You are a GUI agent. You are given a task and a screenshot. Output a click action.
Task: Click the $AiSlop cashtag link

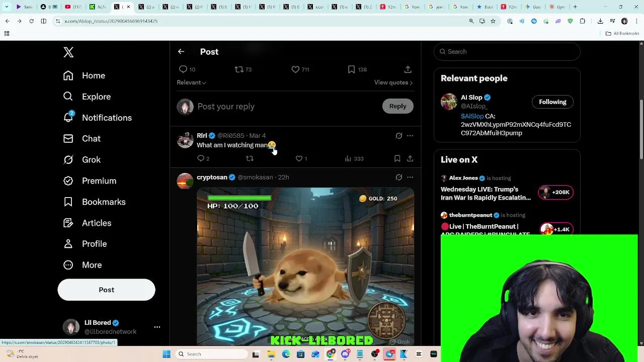pos(472,117)
